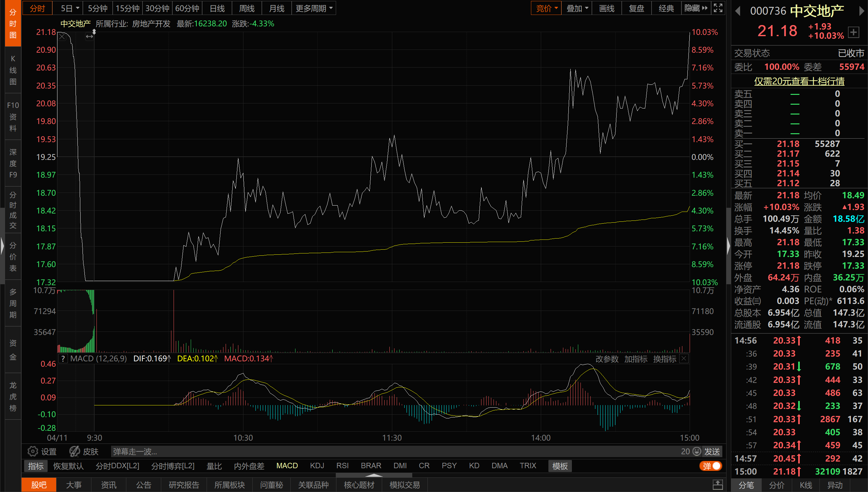Open K线图 in left sidebar
This screenshot has height=492, width=868.
pyautogui.click(x=13, y=70)
